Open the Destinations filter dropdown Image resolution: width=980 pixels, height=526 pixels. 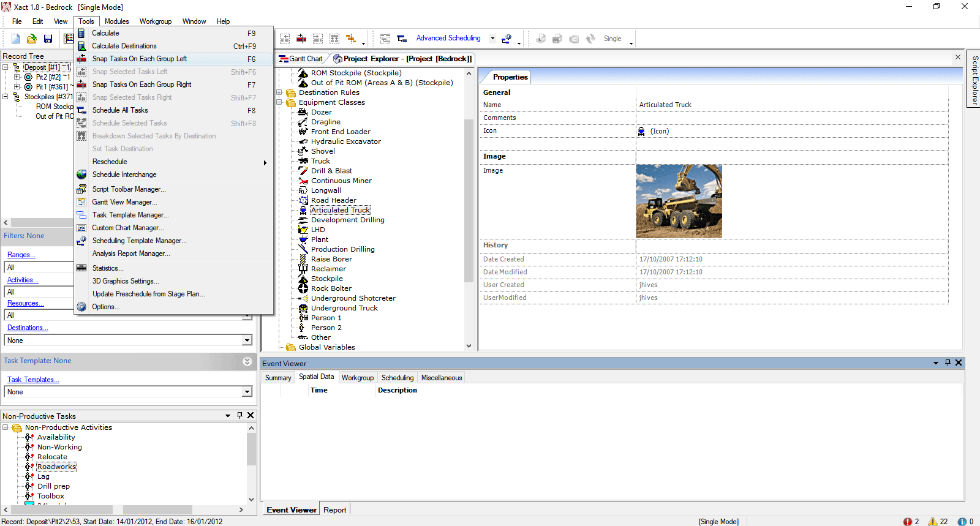pos(247,340)
